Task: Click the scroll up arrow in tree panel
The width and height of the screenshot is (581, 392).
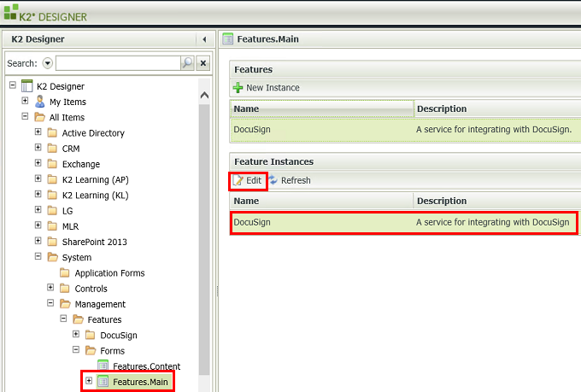Action: [204, 96]
